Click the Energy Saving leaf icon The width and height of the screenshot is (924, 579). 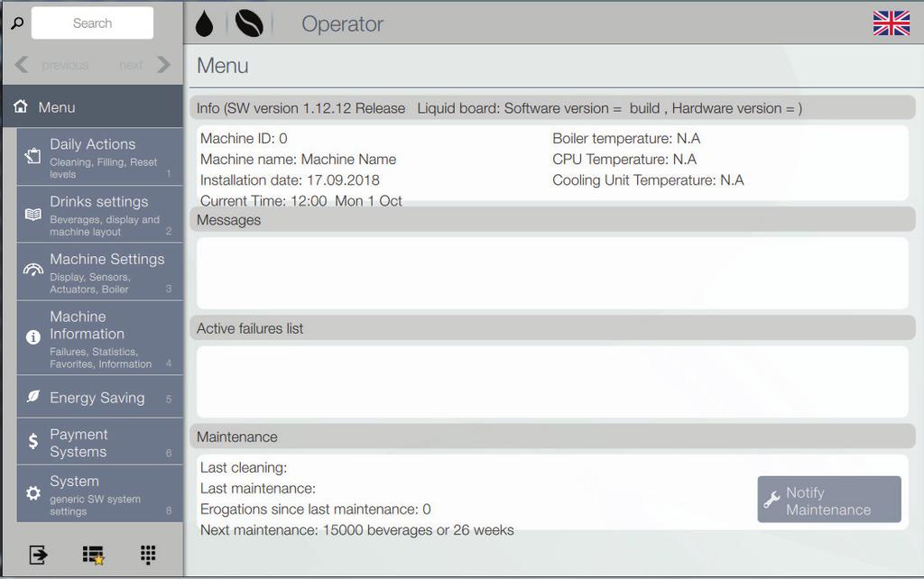[33, 397]
